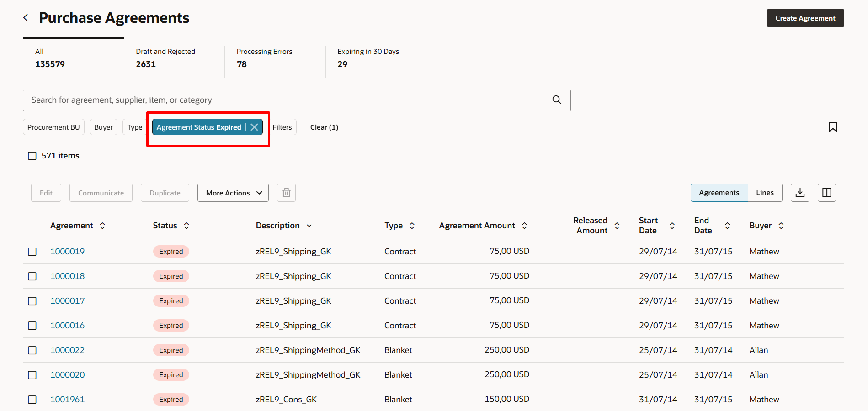Sort by End Date using its chevron icon
Screen dimensions: 868x411
pos(728,225)
